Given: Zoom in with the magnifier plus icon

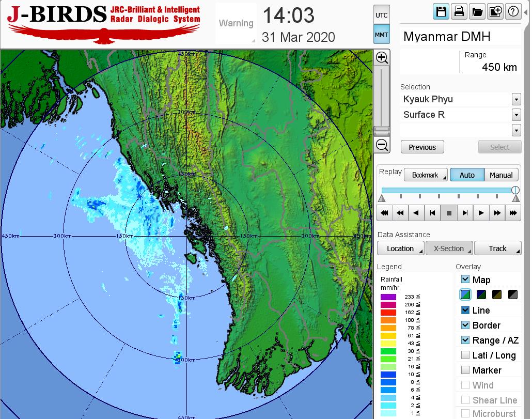Looking at the screenshot, I should coord(382,57).
